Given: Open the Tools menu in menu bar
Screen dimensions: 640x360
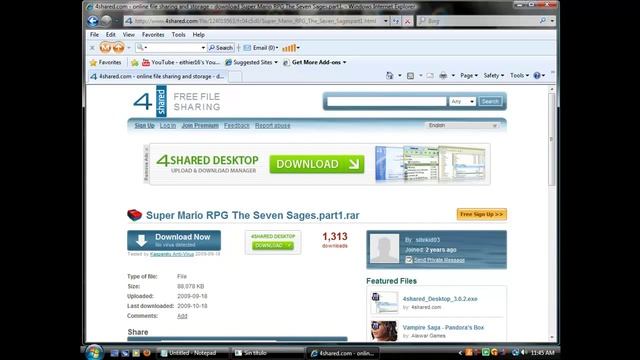Looking at the screenshot, I should pyautogui.click(x=178, y=35).
